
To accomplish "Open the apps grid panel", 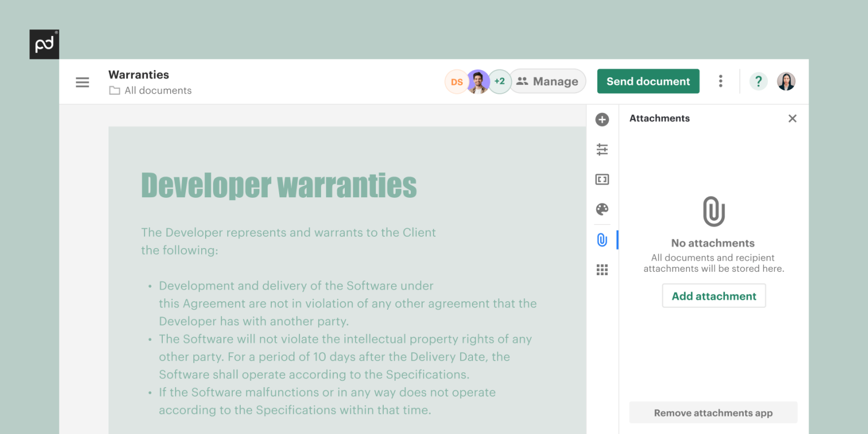I will tap(602, 270).
